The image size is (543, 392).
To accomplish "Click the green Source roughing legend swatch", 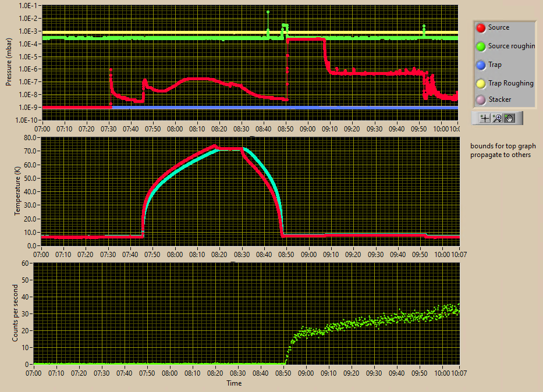I will (x=481, y=47).
